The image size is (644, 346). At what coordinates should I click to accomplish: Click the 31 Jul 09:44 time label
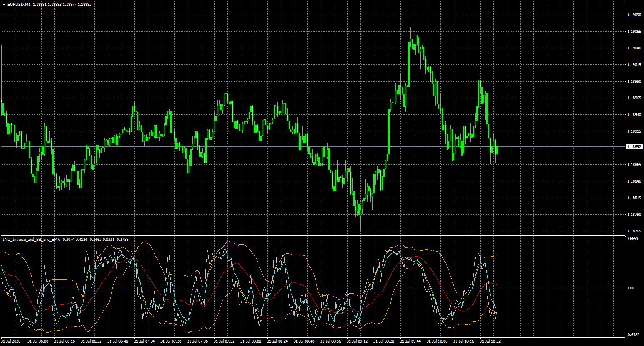pyautogui.click(x=410, y=341)
